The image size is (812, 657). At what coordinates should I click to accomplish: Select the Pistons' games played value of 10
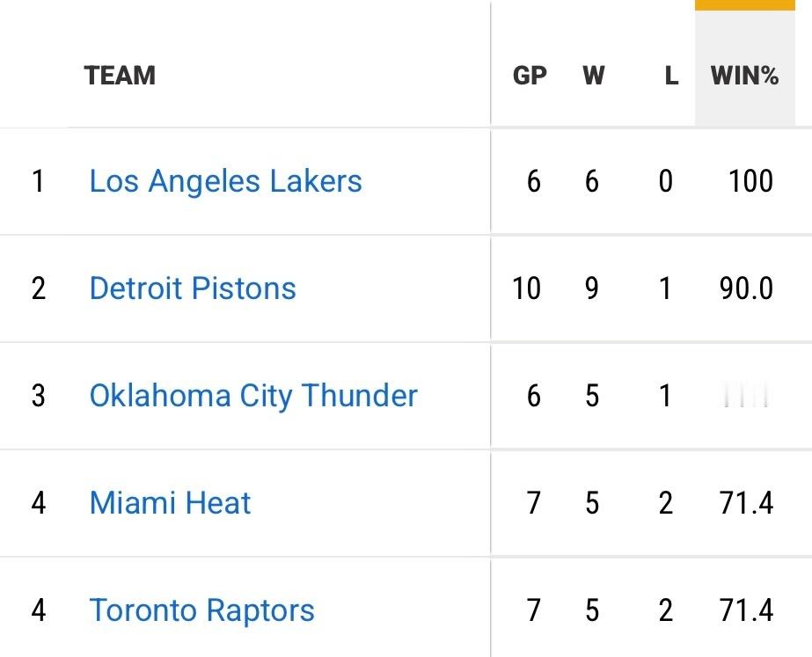(527, 288)
